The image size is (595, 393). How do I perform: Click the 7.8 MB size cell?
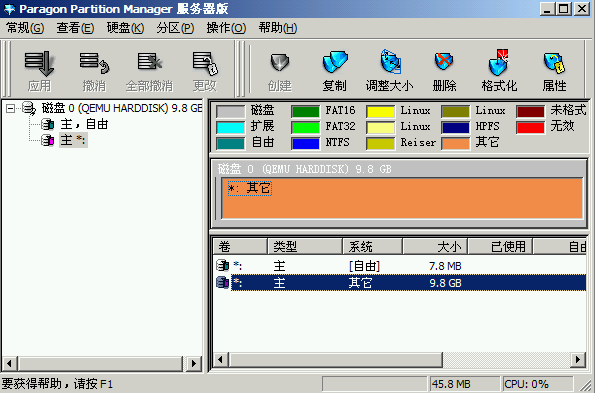click(445, 266)
